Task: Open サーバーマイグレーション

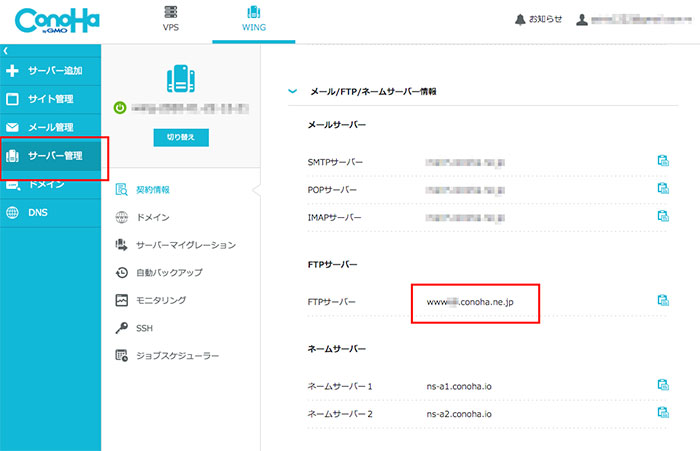Action: tap(186, 245)
